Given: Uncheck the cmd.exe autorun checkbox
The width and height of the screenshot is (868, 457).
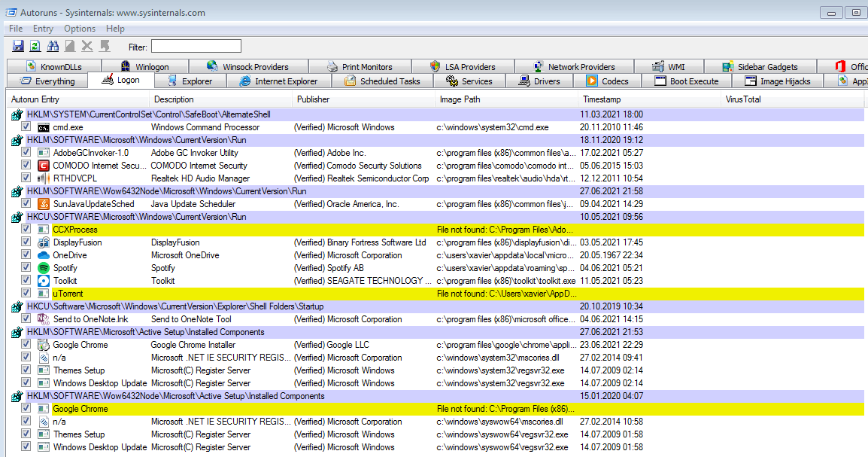Looking at the screenshot, I should [26, 126].
